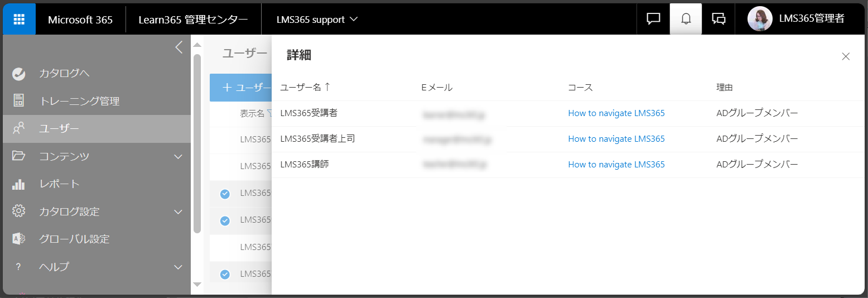Click ADグループメンバー reason in LMS365講師 row
Screen dimensions: 868x298
[x=757, y=165]
